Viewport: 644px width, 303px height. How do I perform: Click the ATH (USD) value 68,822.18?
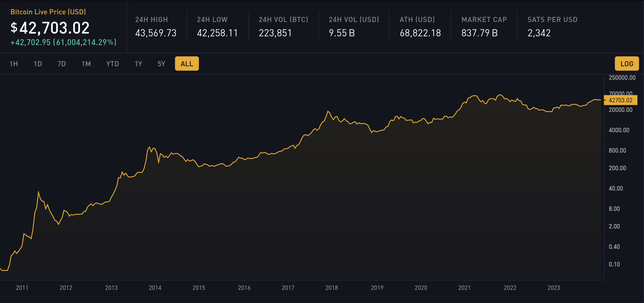click(x=420, y=33)
